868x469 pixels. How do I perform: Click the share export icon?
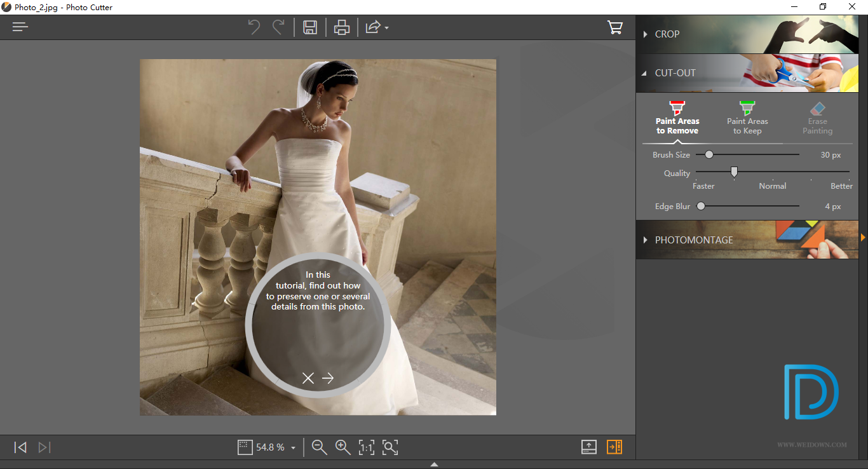pos(373,27)
